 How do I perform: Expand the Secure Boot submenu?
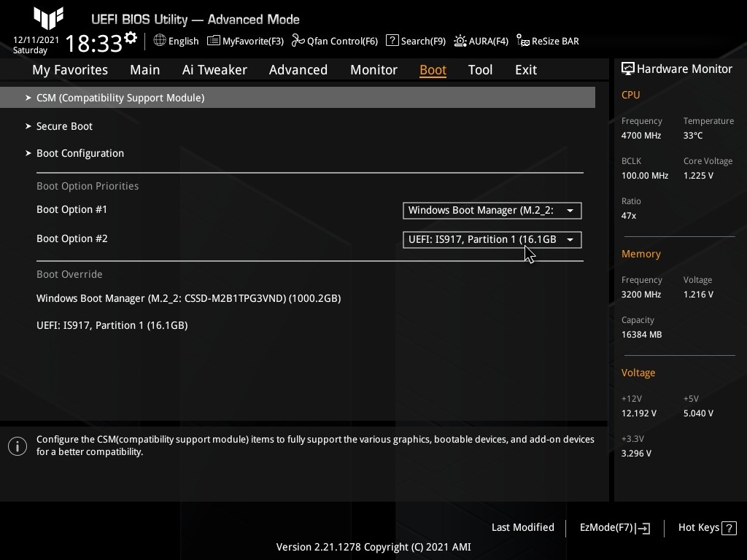tap(64, 126)
